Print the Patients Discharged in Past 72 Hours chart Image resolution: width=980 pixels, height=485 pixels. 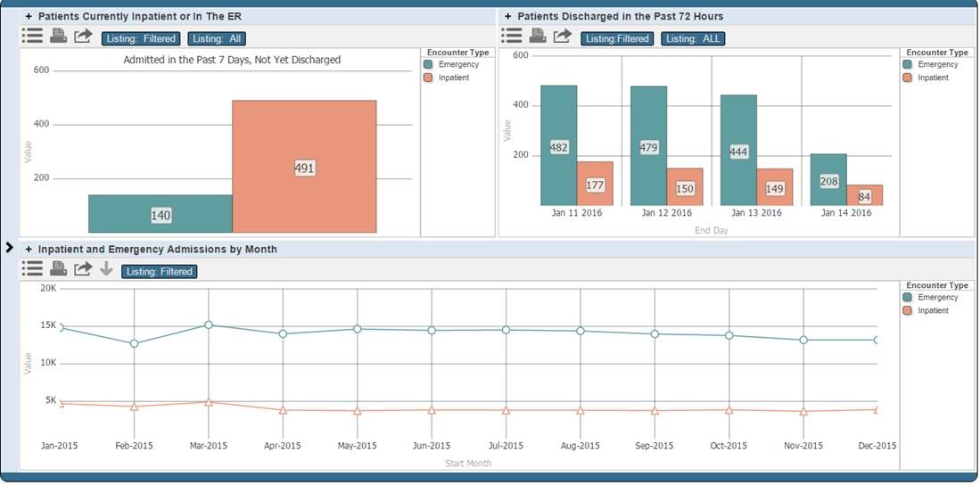pos(538,37)
